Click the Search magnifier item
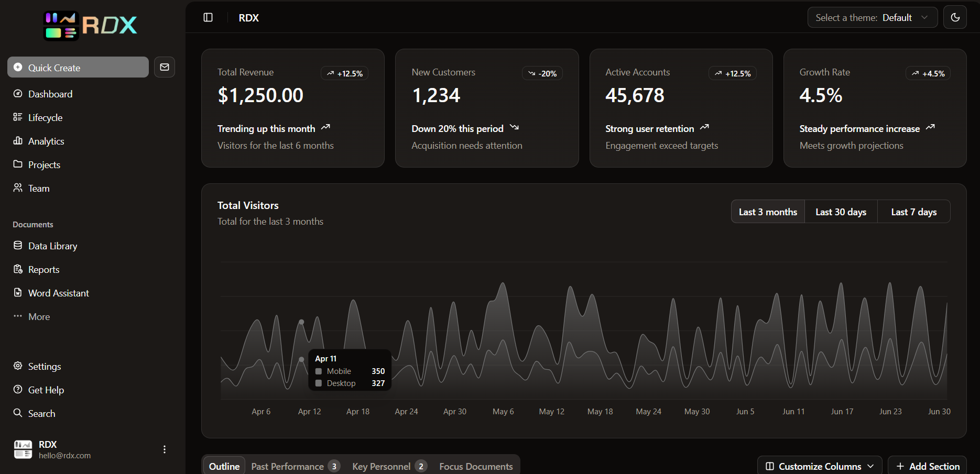 pyautogui.click(x=41, y=414)
